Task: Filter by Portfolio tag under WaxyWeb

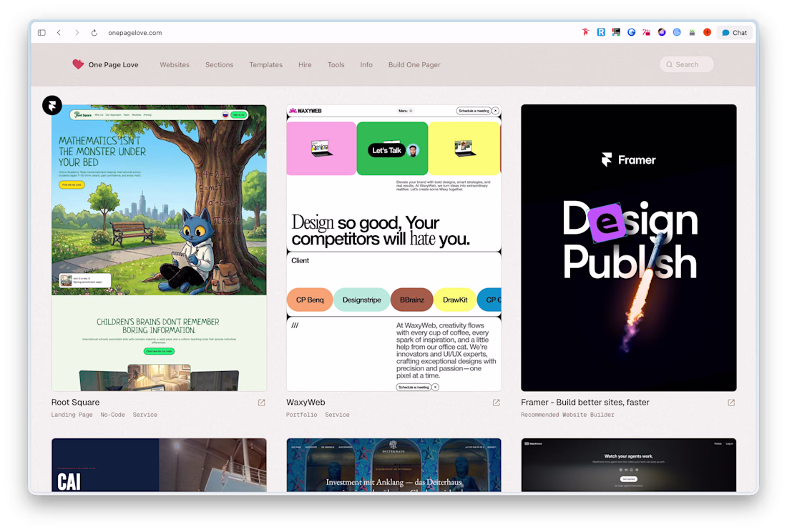Action: pos(302,415)
